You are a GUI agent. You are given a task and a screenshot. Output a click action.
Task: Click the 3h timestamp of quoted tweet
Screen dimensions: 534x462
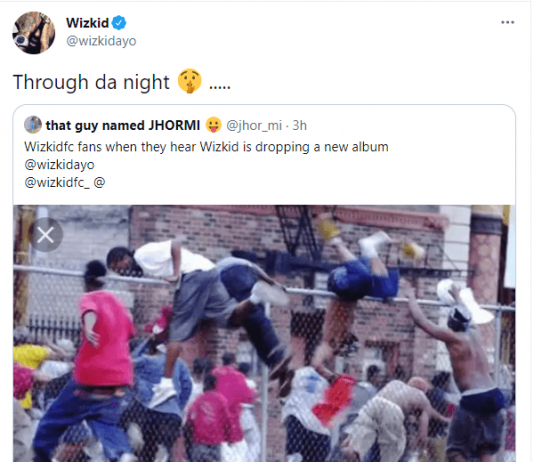[300, 125]
